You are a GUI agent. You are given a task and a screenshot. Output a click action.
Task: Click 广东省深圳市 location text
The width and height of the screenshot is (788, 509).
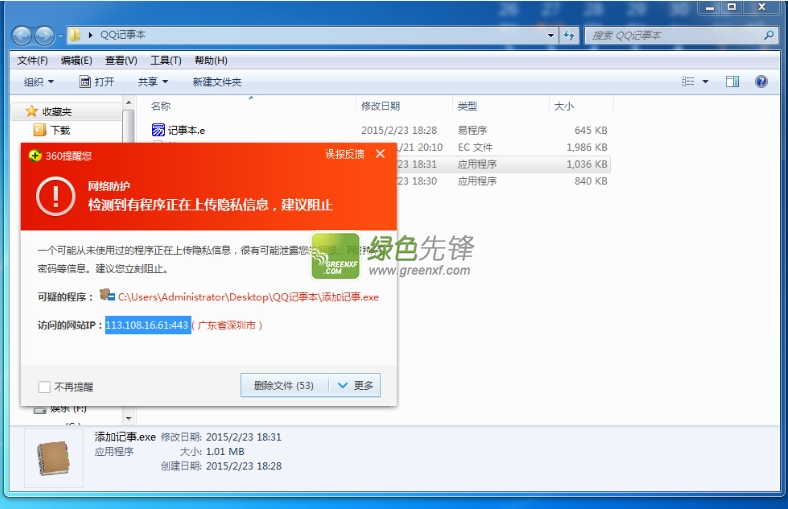(227, 325)
